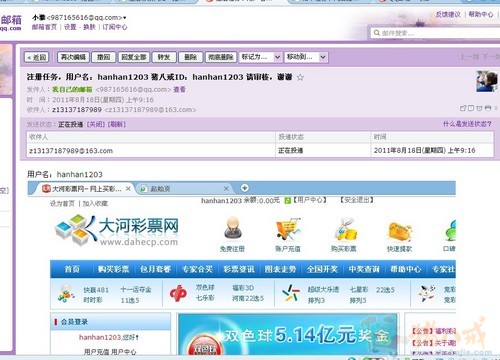This screenshot has width=500, height=360.
Task: Click the 反馈建议 feedback link
Action: 448,14
